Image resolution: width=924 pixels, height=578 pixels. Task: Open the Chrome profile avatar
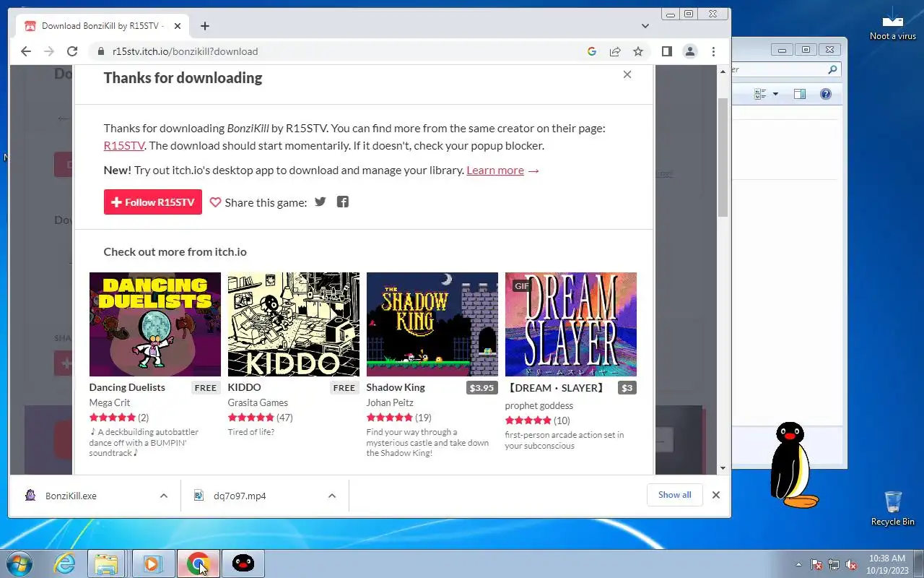click(690, 51)
